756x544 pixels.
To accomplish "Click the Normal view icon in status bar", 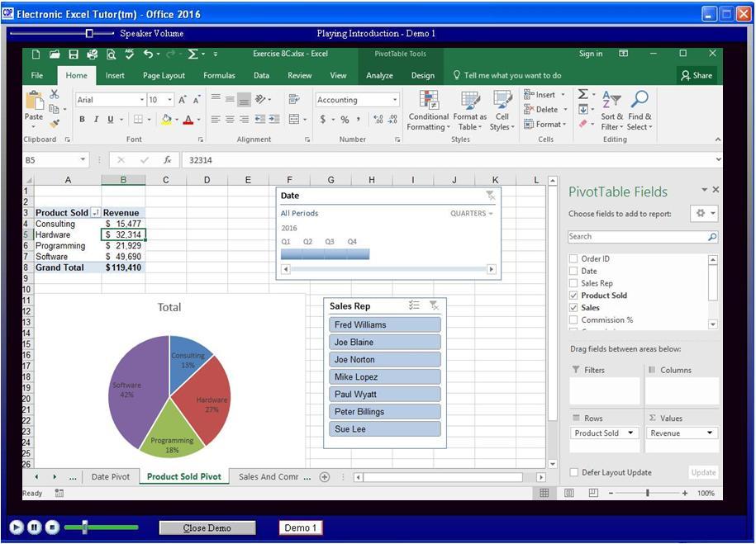I will click(x=544, y=493).
